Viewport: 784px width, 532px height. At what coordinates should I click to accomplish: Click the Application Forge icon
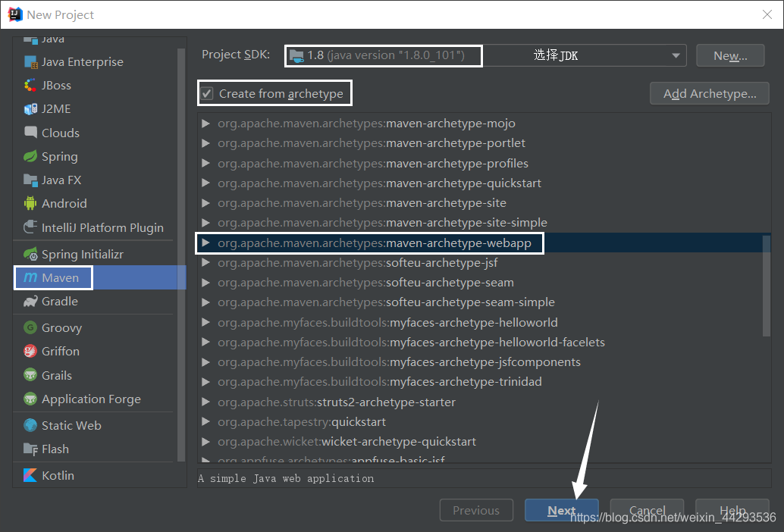tap(30, 399)
